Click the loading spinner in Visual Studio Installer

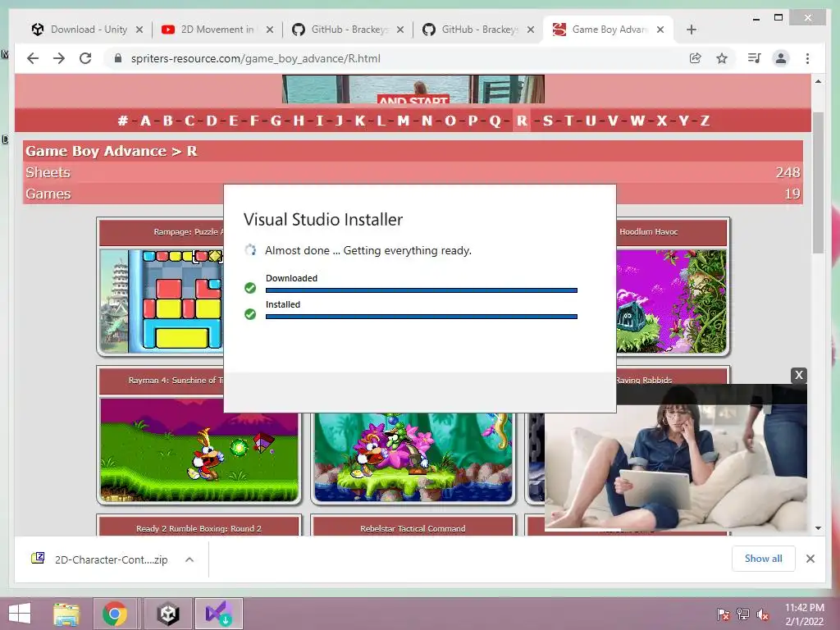250,250
